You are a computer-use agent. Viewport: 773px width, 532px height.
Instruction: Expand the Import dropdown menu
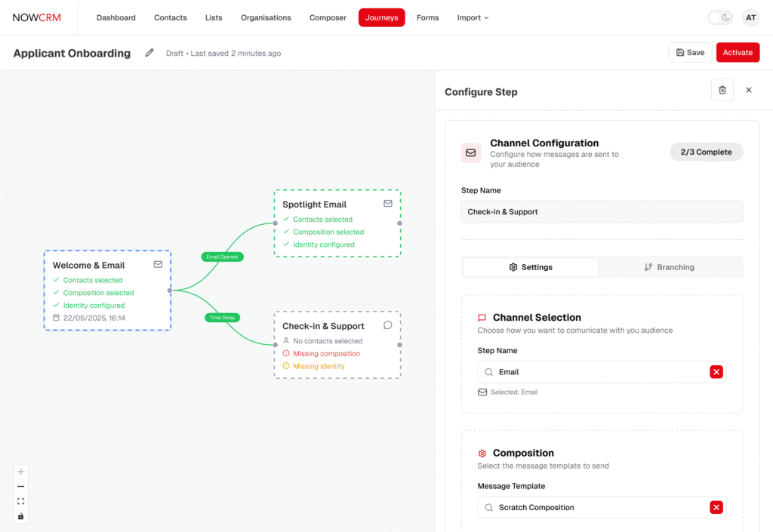click(473, 17)
